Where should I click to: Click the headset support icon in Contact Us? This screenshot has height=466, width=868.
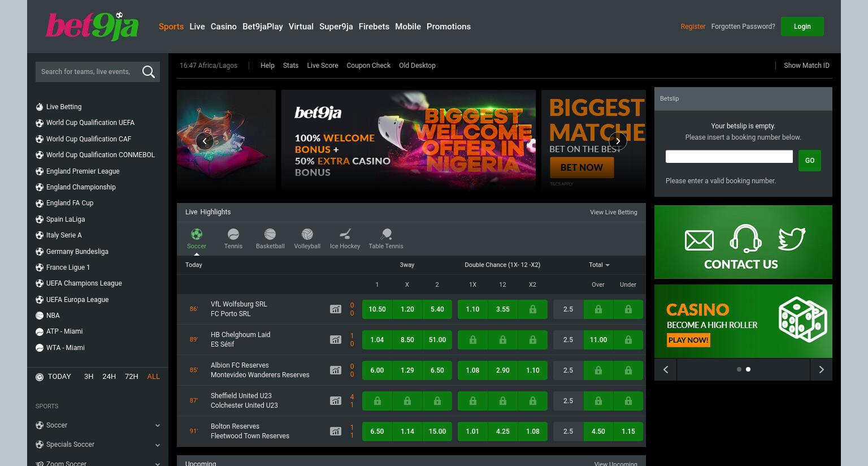745,238
